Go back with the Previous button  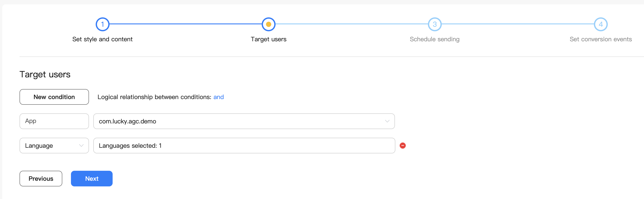[x=41, y=179]
